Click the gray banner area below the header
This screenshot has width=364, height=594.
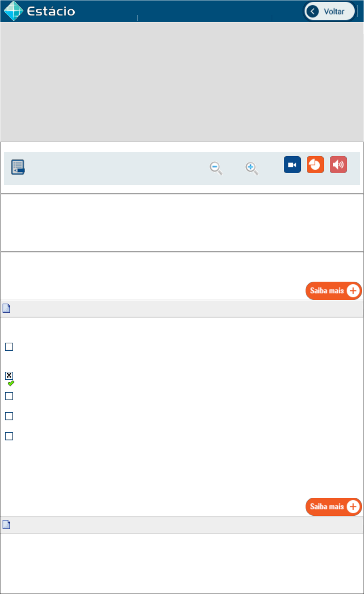coord(182,81)
